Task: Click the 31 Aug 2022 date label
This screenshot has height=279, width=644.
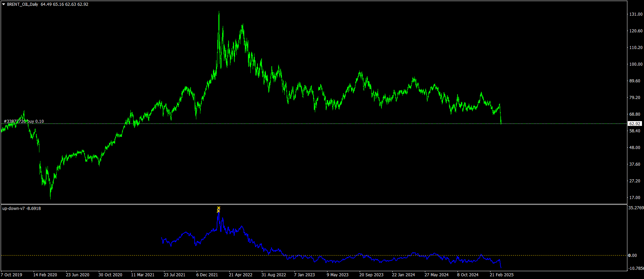Action: point(274,275)
